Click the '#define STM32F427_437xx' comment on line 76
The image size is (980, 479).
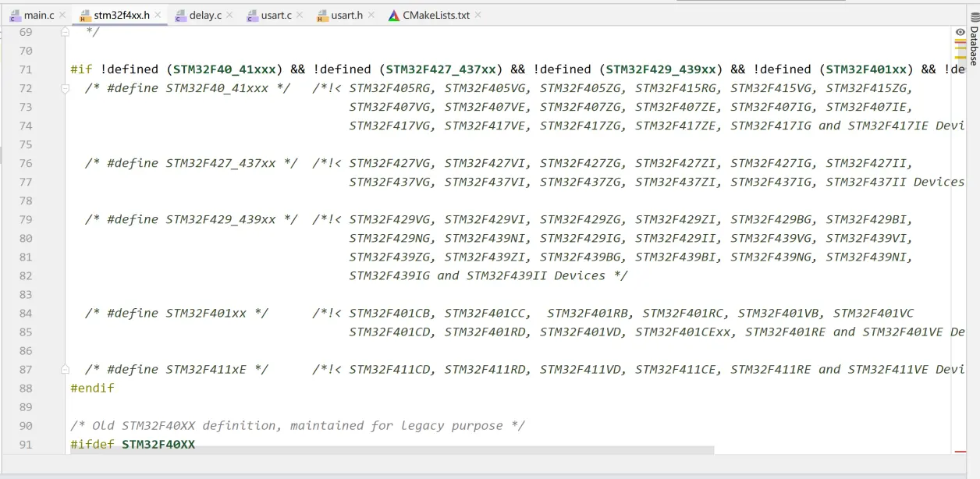point(191,163)
